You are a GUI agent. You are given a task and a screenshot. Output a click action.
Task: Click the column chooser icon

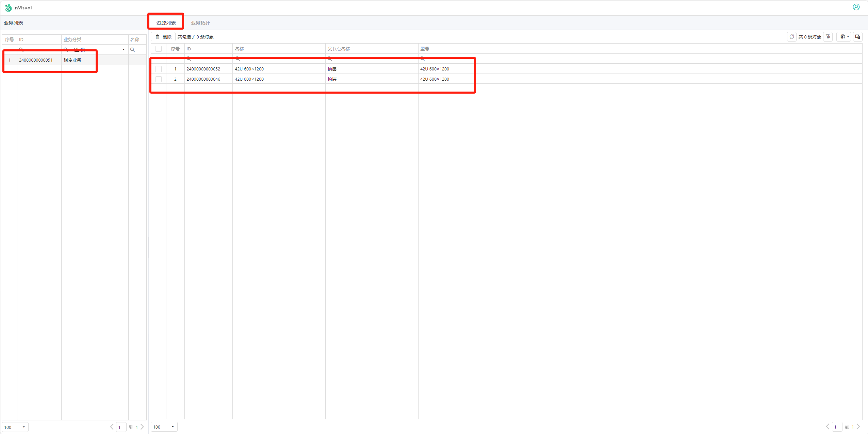click(x=857, y=37)
